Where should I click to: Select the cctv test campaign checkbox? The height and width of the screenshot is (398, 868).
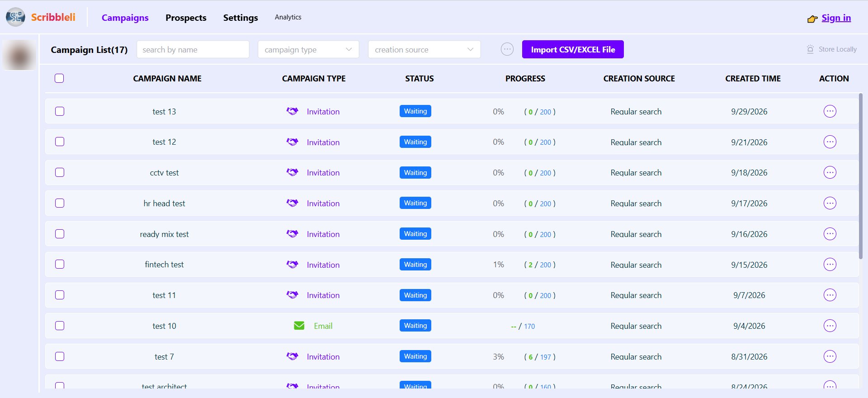point(60,172)
